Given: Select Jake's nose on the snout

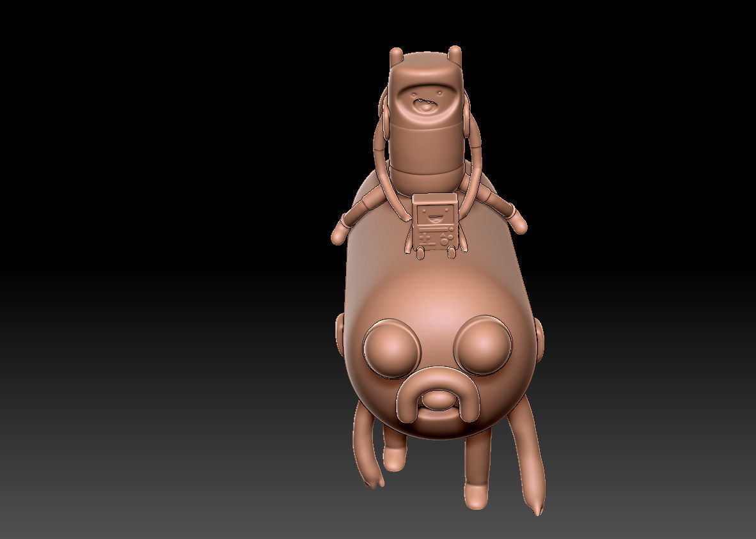Looking at the screenshot, I should (x=437, y=400).
